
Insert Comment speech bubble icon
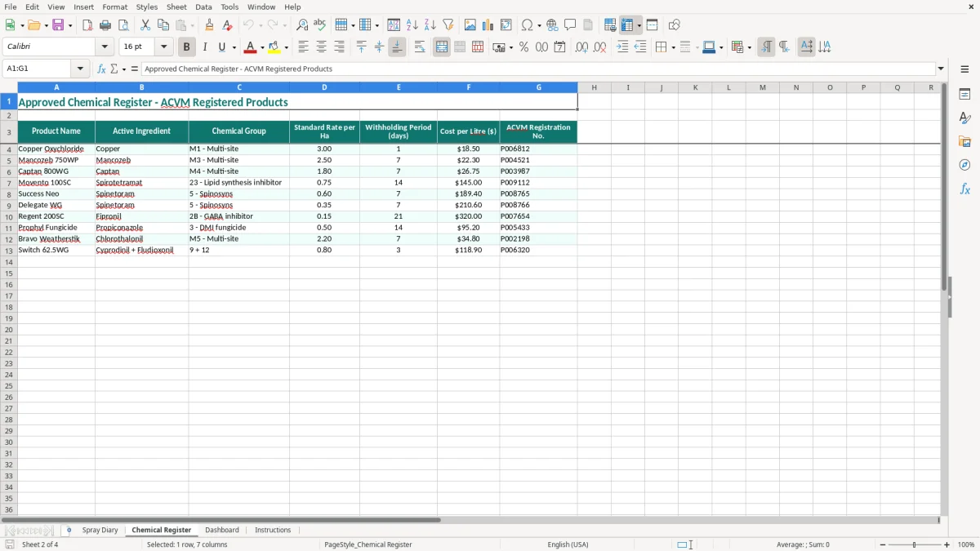(570, 25)
